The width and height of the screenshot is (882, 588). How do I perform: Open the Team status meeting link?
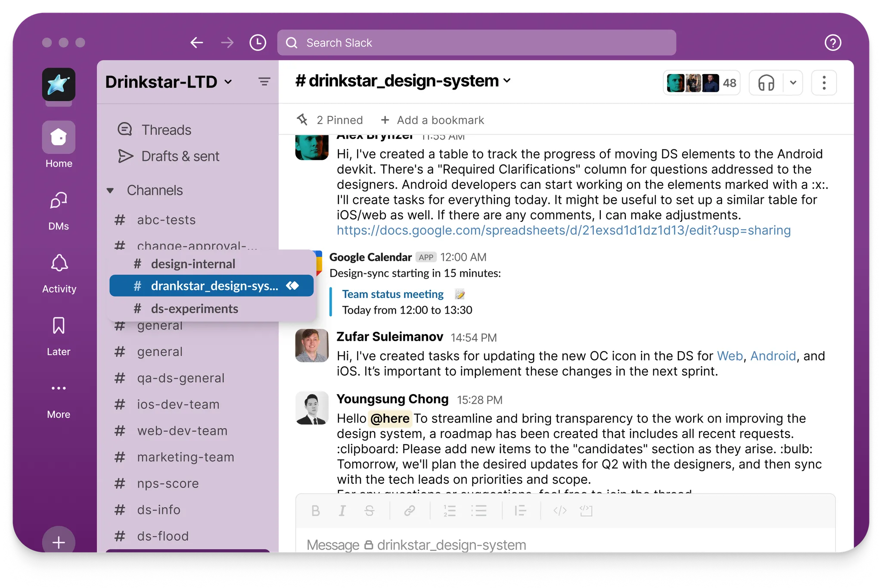click(x=393, y=294)
